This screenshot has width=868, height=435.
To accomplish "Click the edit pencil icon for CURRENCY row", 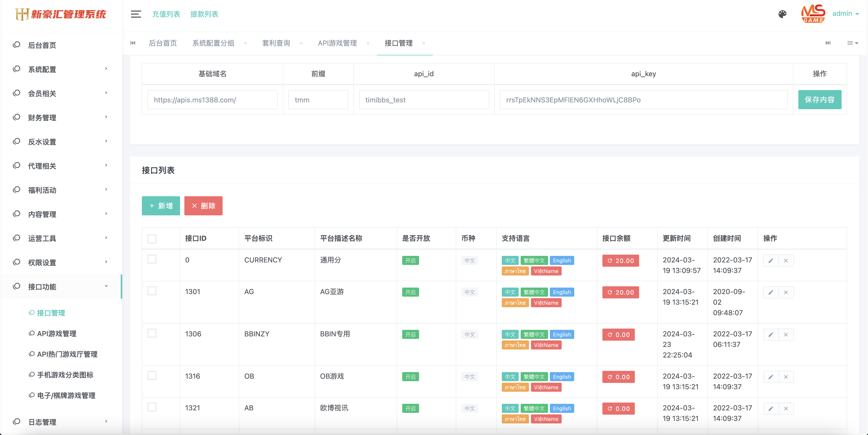I will point(771,260).
